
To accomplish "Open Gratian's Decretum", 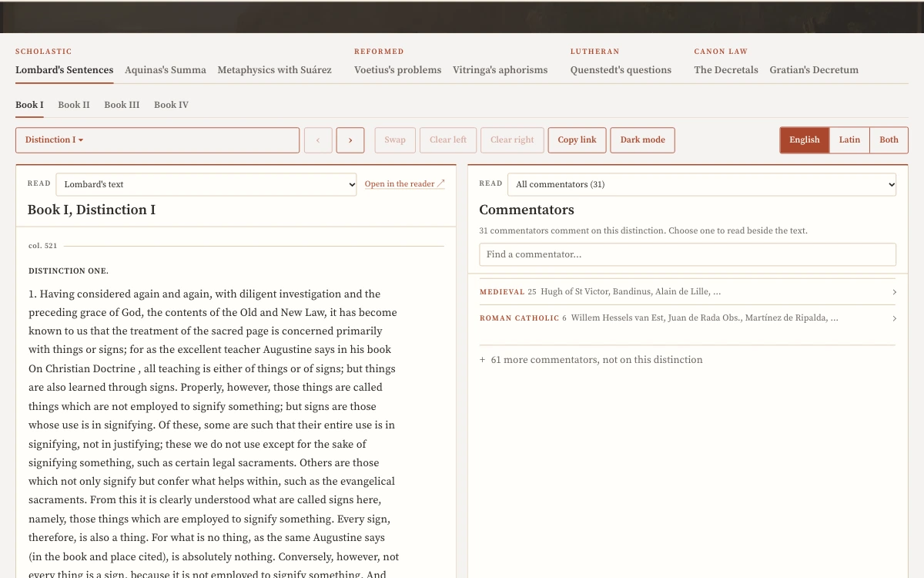I will click(814, 70).
